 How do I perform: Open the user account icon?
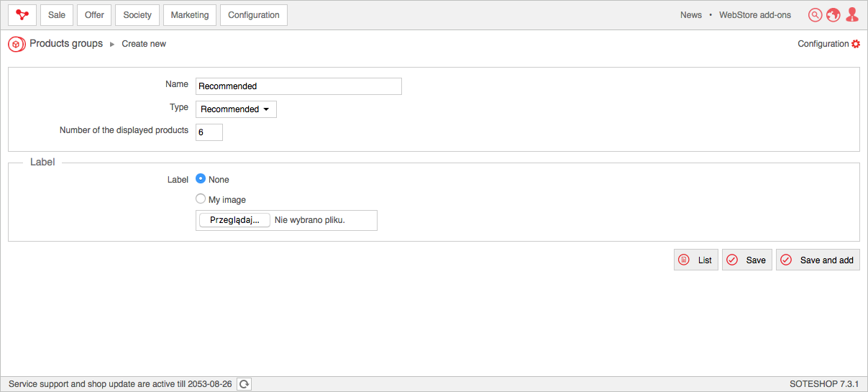coord(852,15)
